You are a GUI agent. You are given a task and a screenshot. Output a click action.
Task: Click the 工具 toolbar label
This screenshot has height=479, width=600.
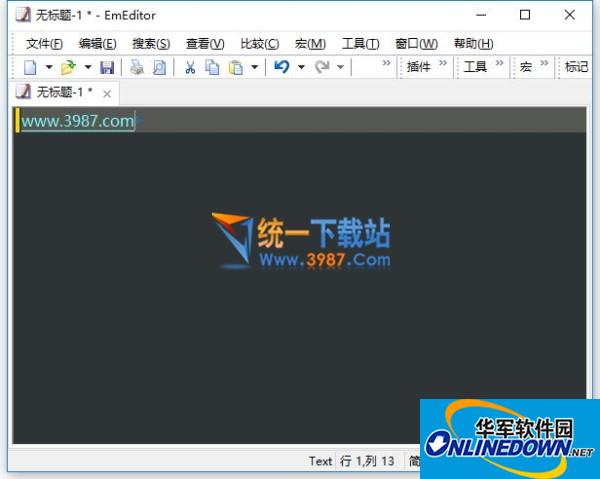475,67
